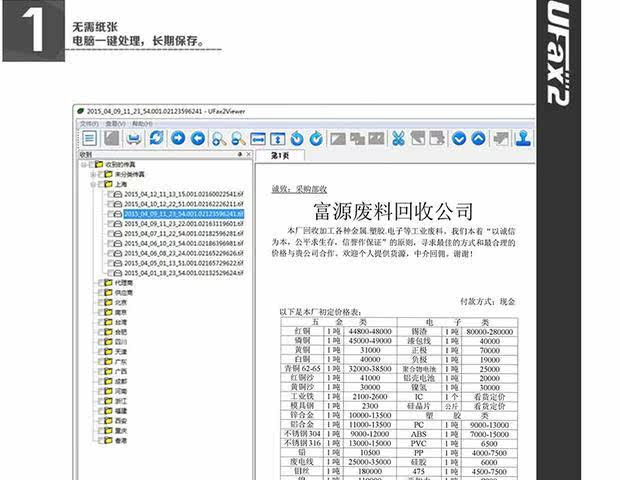Screen dimensions: 620x480
Task: Check the box beside 代理商 folder
Action: click(x=101, y=283)
